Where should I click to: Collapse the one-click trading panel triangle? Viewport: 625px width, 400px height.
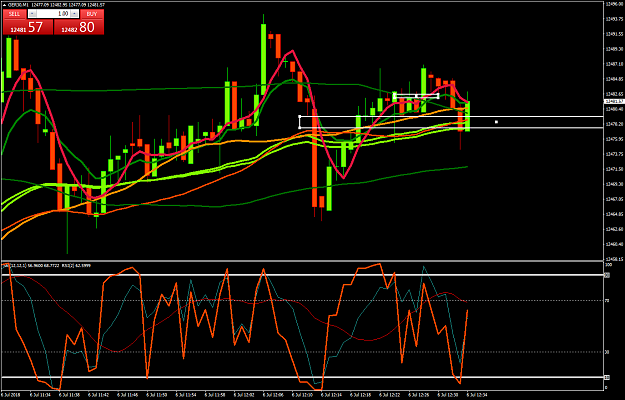click(4, 5)
